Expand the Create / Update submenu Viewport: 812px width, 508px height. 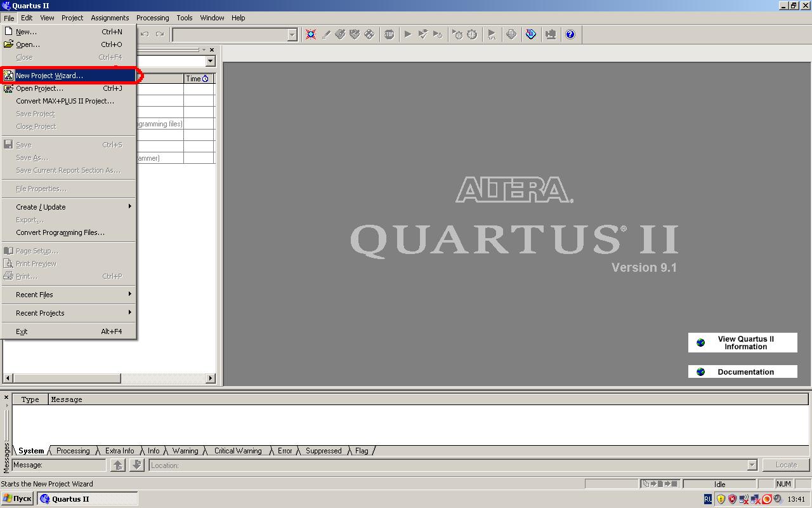tap(69, 207)
